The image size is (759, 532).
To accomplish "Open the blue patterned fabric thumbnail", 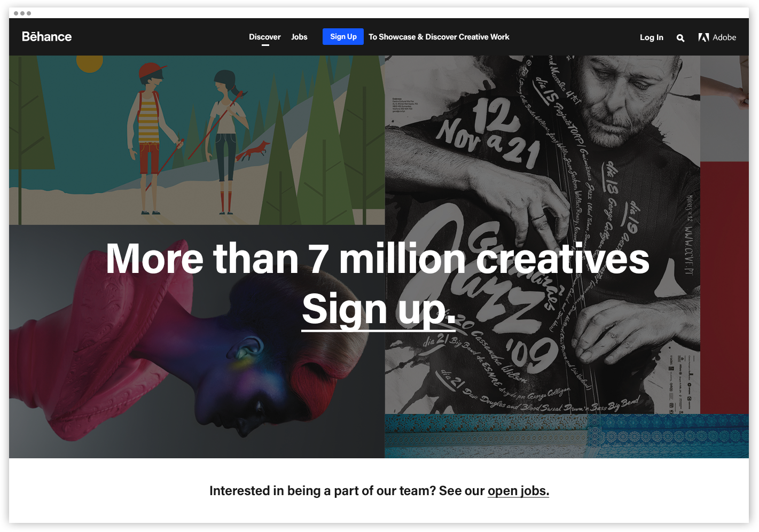I will click(567, 436).
